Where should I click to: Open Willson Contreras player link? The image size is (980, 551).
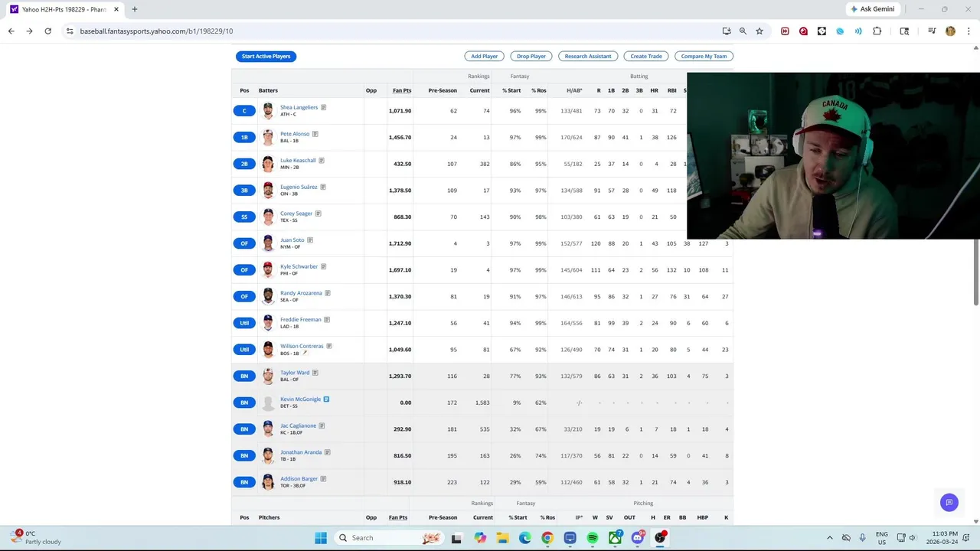[x=302, y=346]
